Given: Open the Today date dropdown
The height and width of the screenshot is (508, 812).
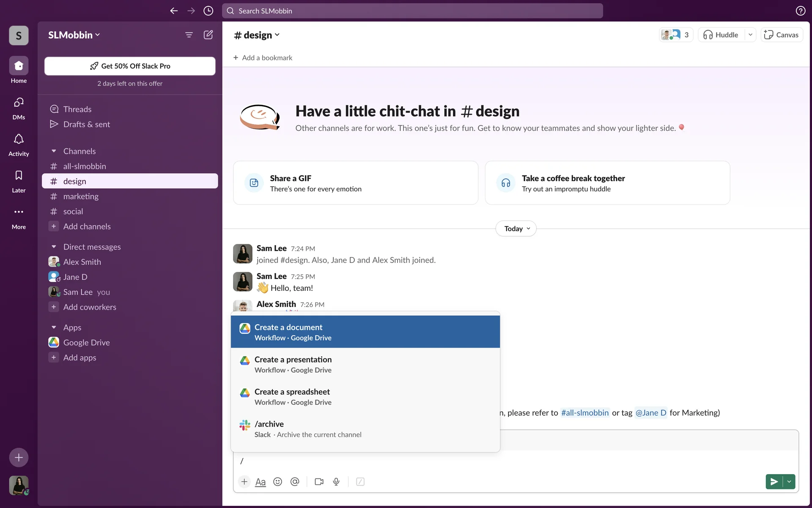Looking at the screenshot, I should [x=516, y=229].
